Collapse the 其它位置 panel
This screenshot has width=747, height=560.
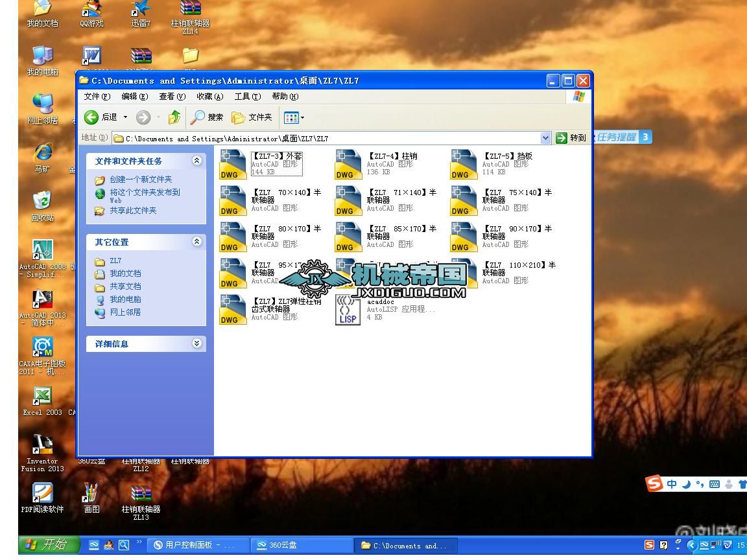(196, 241)
